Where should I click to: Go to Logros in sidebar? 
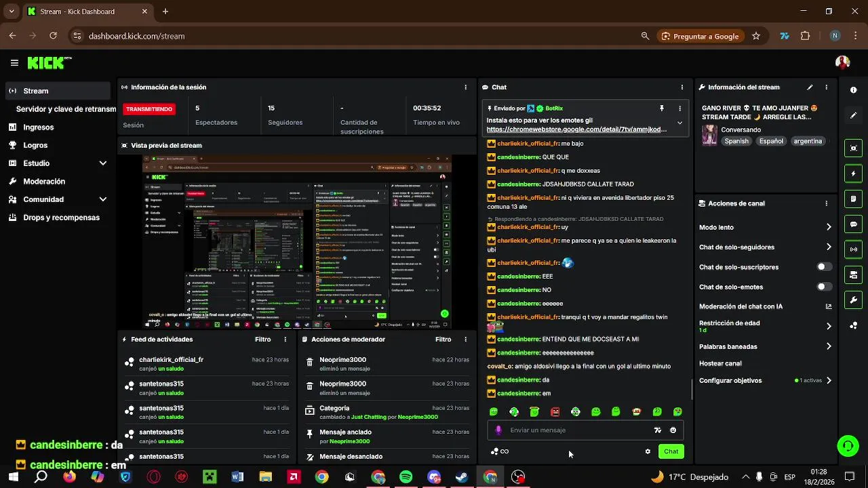(x=58, y=145)
